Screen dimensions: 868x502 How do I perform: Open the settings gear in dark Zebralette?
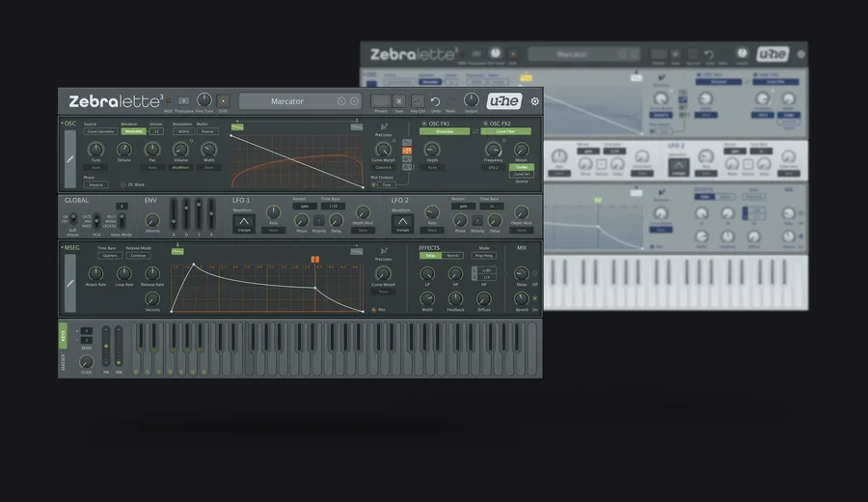click(534, 101)
